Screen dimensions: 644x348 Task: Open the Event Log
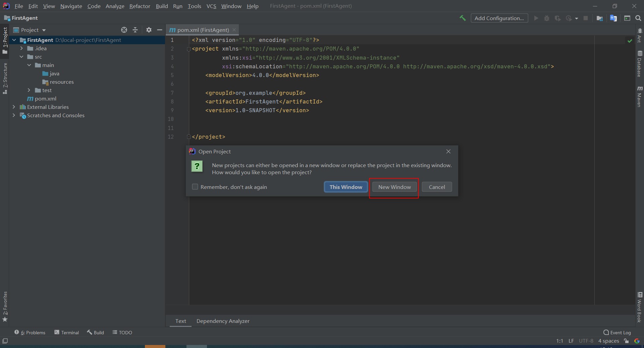[x=617, y=332]
